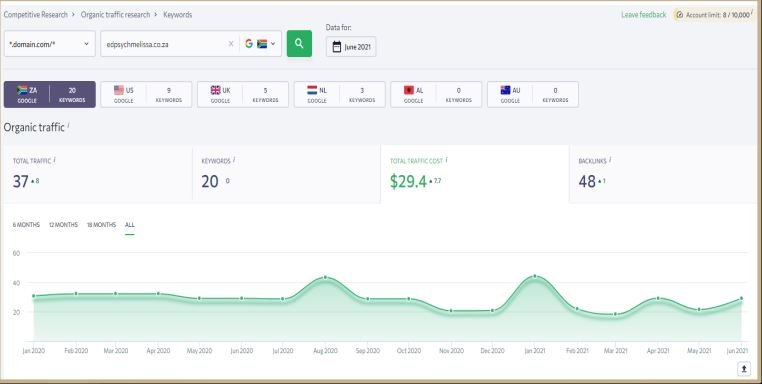This screenshot has width=762, height=384.
Task: Click info icon next to Backlinks label
Action: pyautogui.click(x=610, y=159)
